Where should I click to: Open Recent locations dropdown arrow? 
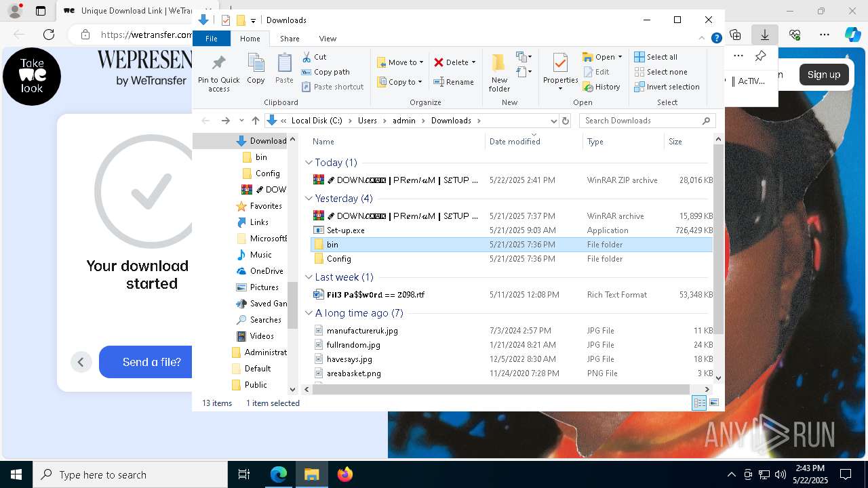coord(241,121)
